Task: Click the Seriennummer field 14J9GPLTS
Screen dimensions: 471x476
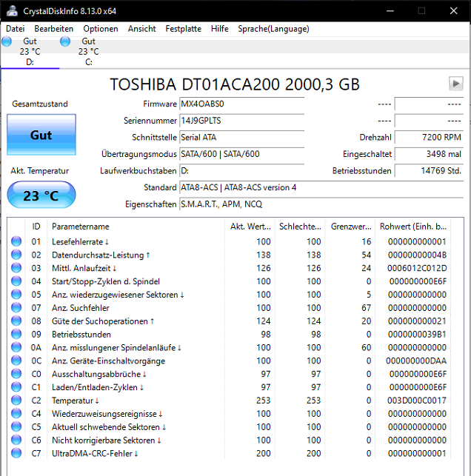Action: pos(241,121)
